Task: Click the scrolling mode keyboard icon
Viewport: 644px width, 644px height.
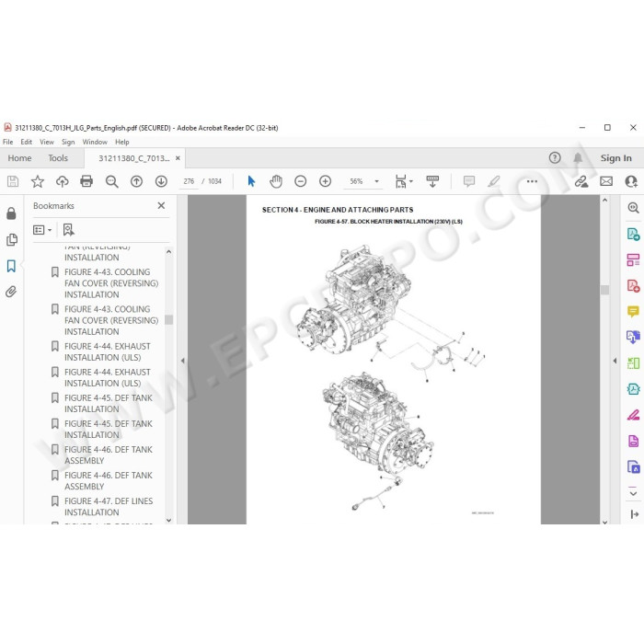Action: [432, 181]
